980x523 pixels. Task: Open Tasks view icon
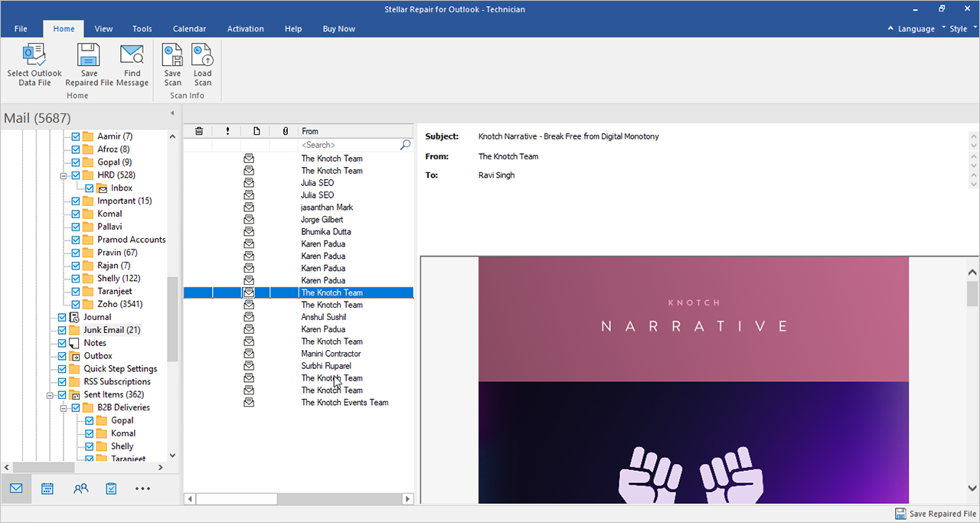coord(111,489)
